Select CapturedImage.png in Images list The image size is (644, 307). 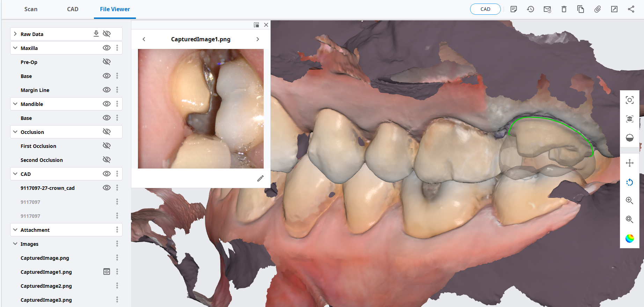click(x=45, y=258)
